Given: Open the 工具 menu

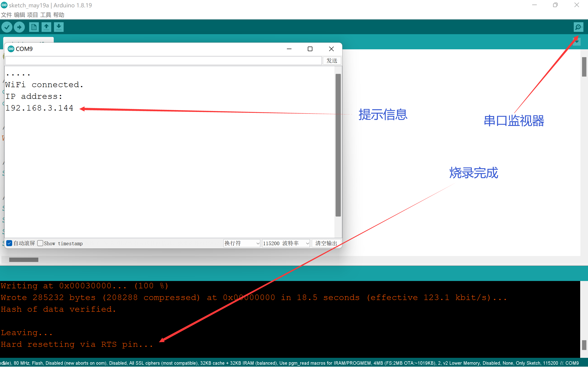Looking at the screenshot, I should click(x=45, y=15).
